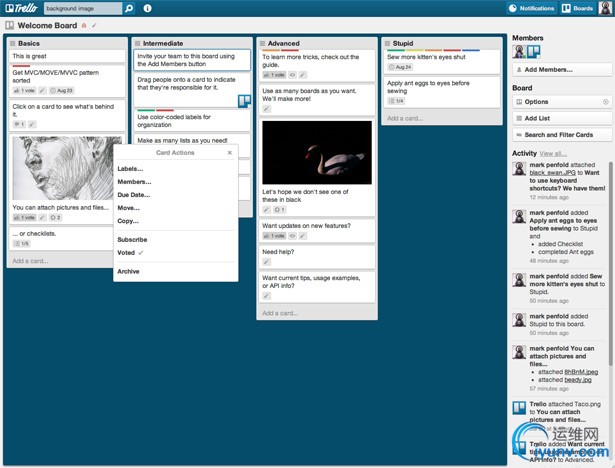Click the search magnifier button
This screenshot has height=468, width=615.
point(129,8)
